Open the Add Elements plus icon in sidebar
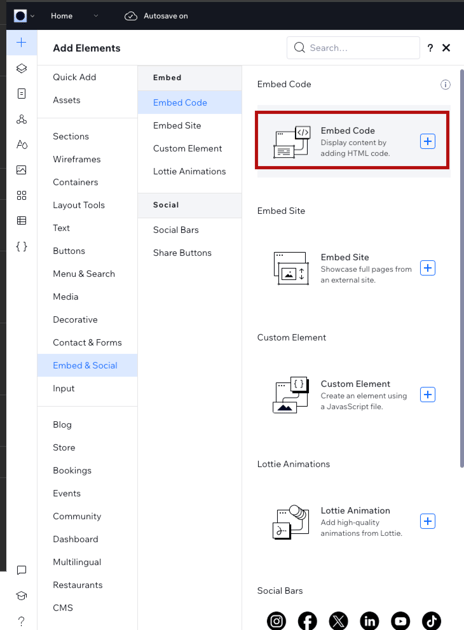464x630 pixels. pos(22,43)
